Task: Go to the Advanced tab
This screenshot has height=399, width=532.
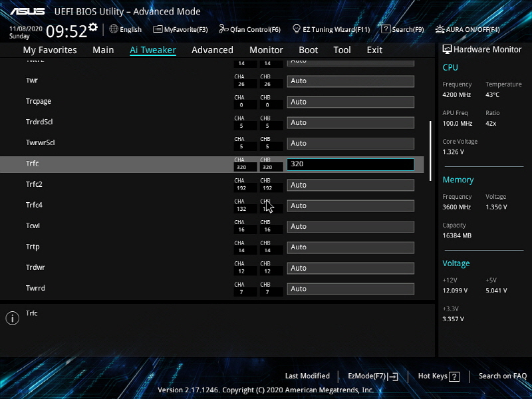Action: 212,50
